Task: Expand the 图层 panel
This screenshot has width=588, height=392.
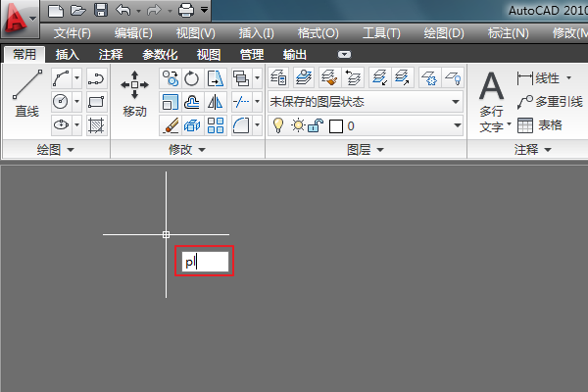Action: (x=366, y=150)
